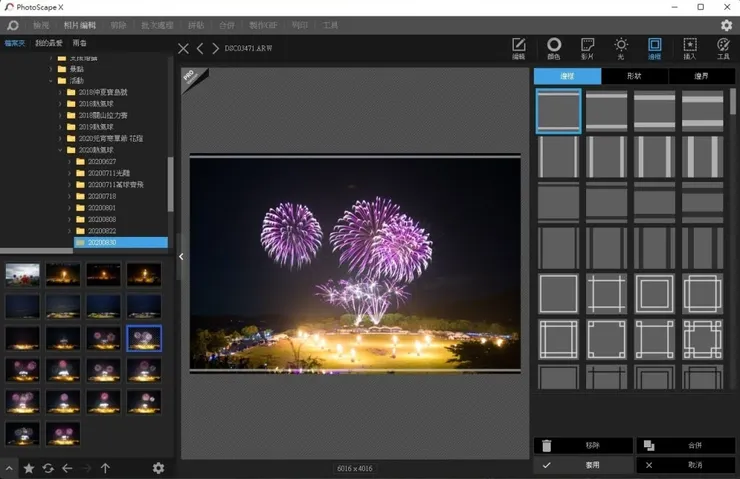The width and height of the screenshot is (740, 479).
Task: Refresh the thumbnail list
Action: tap(48, 468)
